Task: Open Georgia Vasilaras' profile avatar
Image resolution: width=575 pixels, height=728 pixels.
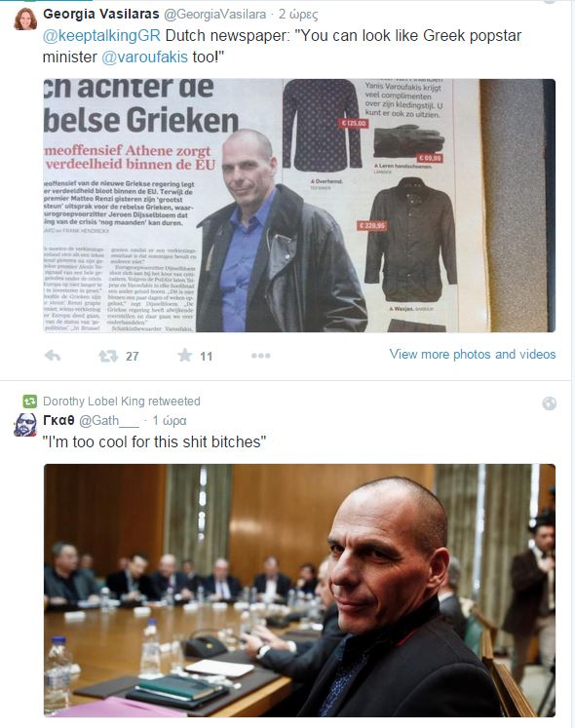Action: click(x=25, y=19)
